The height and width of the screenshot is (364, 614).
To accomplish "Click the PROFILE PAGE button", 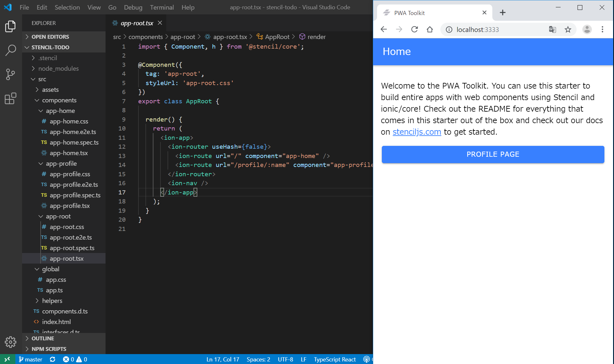I will tap(493, 154).
